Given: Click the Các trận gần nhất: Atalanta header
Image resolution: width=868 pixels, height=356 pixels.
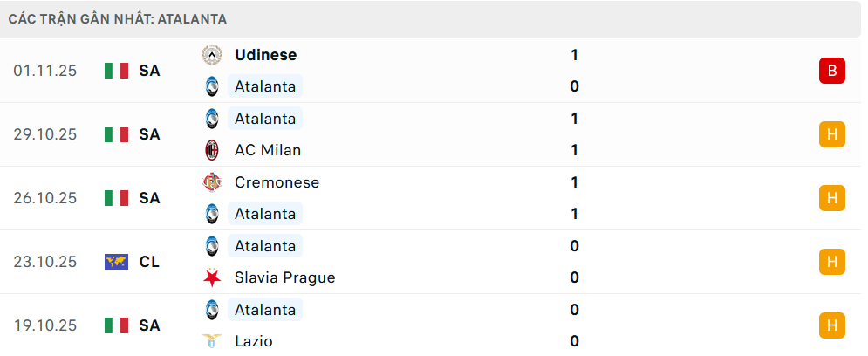Looking at the screenshot, I should [120, 18].
